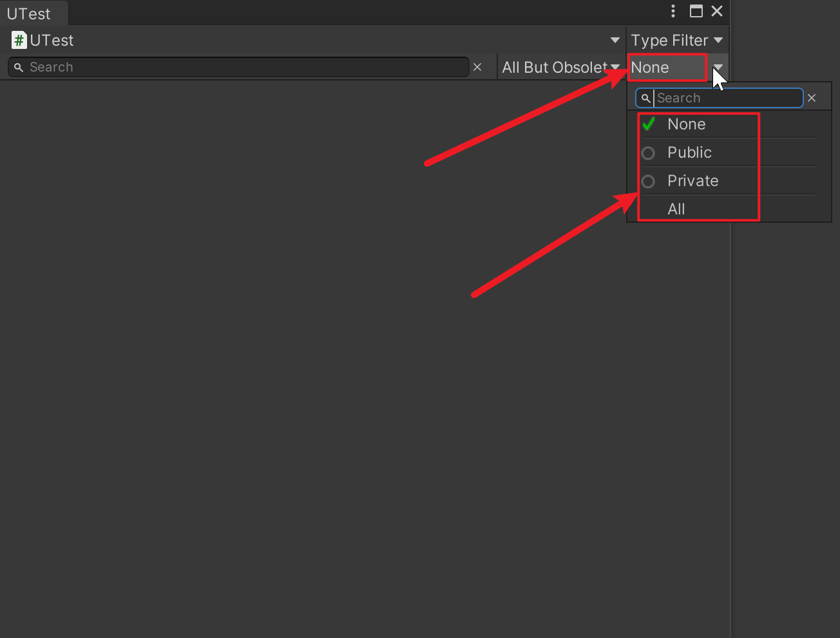The height and width of the screenshot is (638, 840).
Task: Toggle the Private radio circle
Action: point(649,182)
